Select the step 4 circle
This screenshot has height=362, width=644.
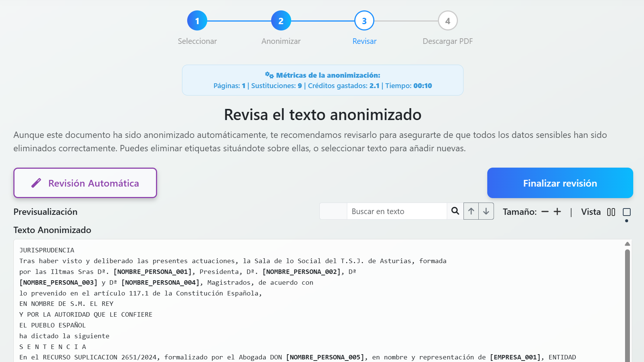pos(448,20)
